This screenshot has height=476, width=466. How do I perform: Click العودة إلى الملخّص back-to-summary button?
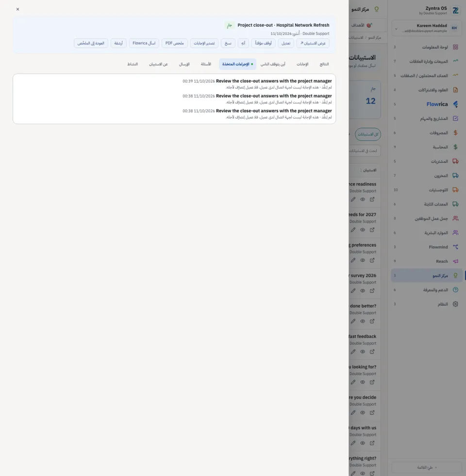(91, 43)
